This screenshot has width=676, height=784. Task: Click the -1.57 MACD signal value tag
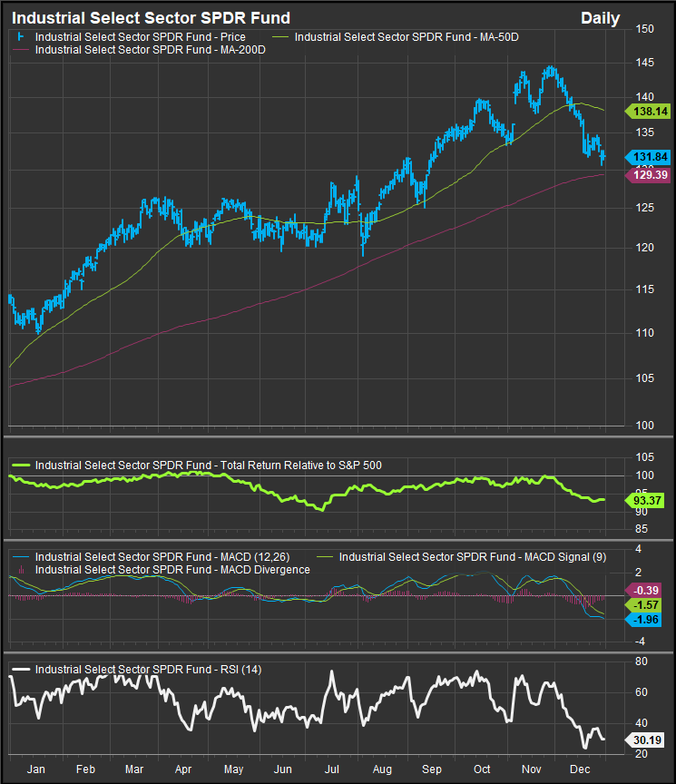[643, 605]
